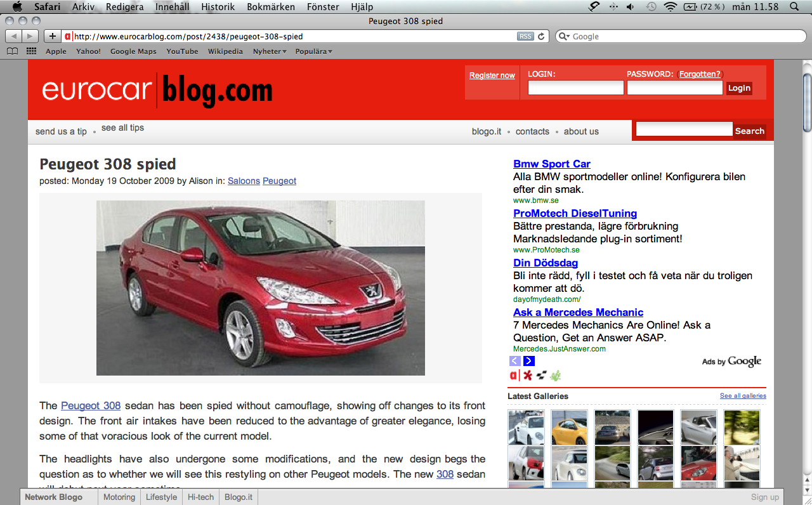Reload the page with the refresh icon
Image resolution: width=812 pixels, height=505 pixels.
pos(541,36)
